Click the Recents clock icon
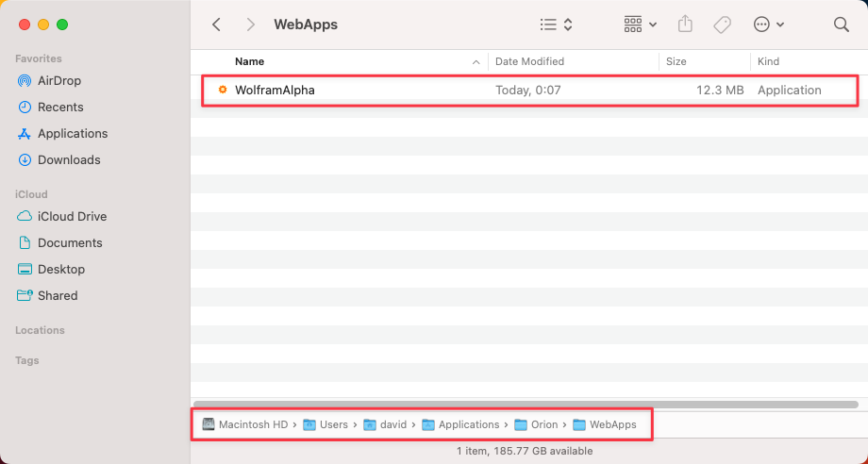This screenshot has width=868, height=464. (x=25, y=108)
